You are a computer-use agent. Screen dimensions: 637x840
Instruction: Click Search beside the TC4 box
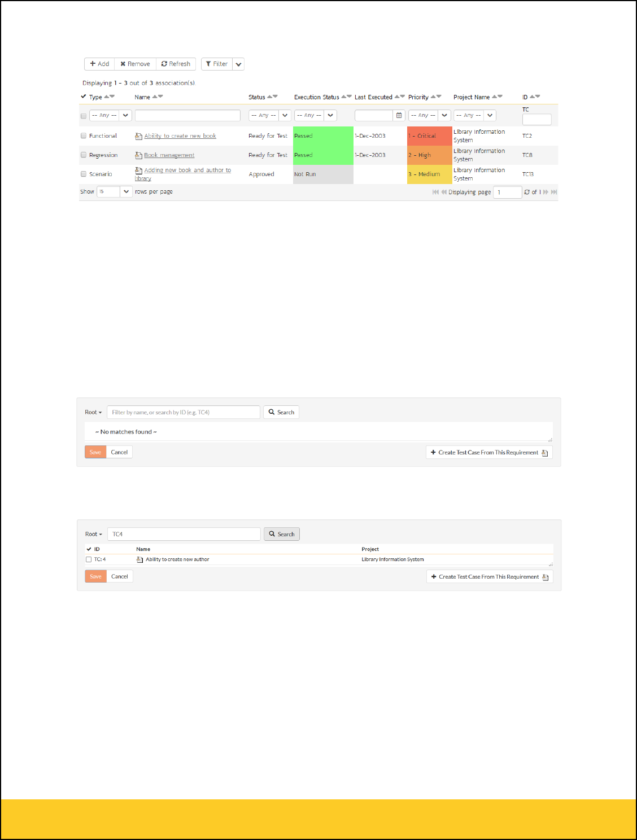tap(282, 534)
